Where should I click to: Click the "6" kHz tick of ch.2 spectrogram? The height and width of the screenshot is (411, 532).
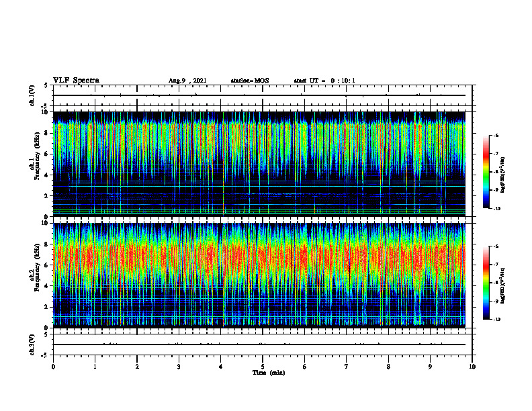tap(47, 265)
